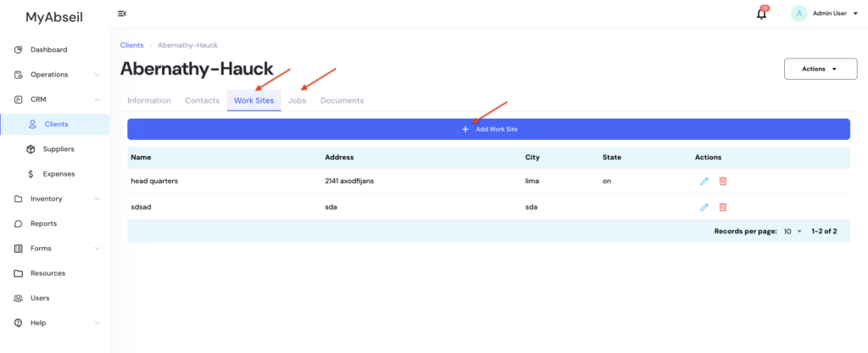Select Suppliers in the CRM submenu
Viewport: 868px width, 353px height.
coord(58,149)
